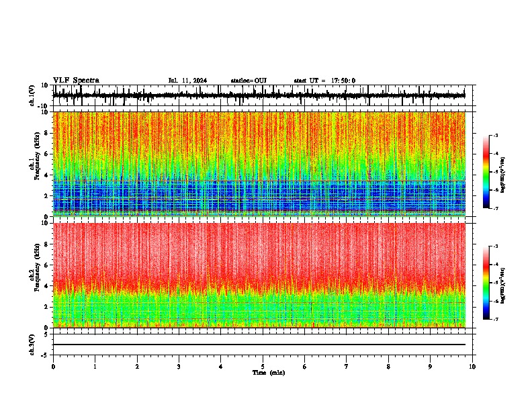Image resolution: width=532 pixels, height=411 pixels.
Task: Click time axis tick label "7"
Action: [x=347, y=367]
